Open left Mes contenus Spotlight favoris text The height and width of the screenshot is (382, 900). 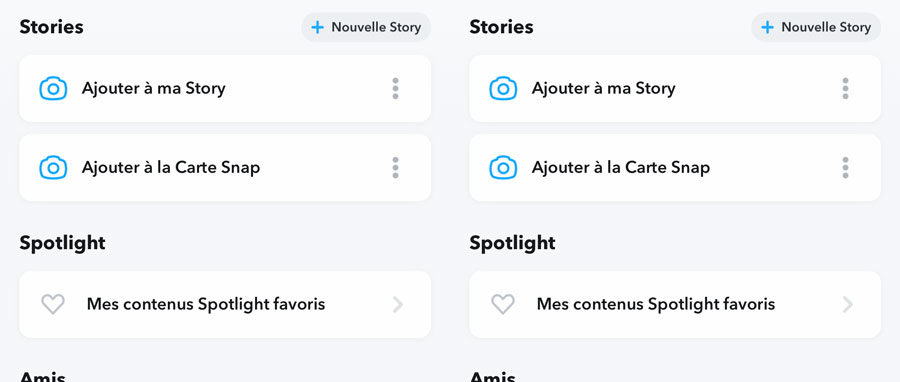(x=205, y=304)
